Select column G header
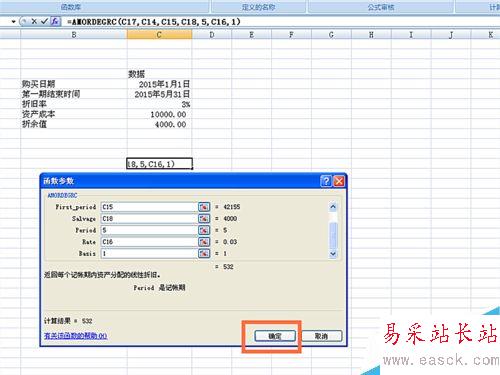This screenshot has height=375, width=500. (331, 34)
